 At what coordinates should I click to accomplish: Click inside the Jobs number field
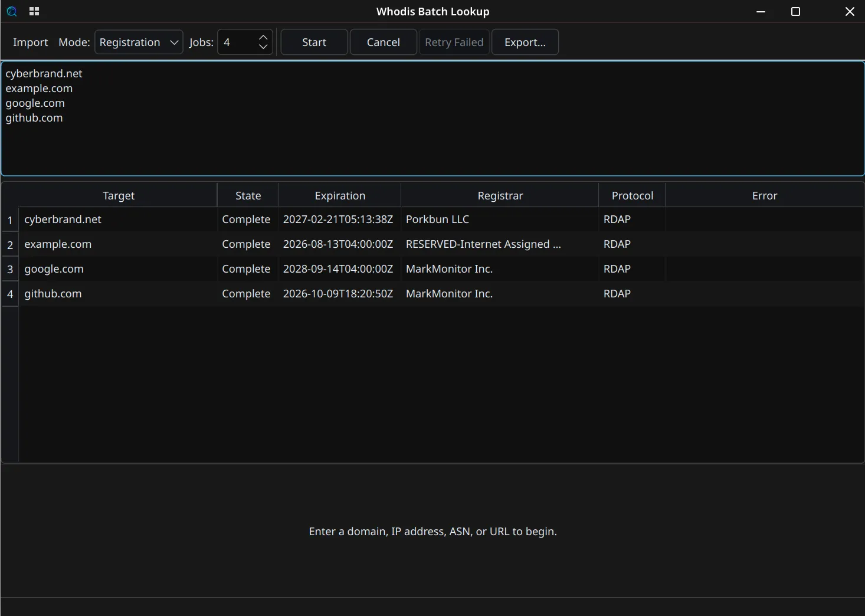point(236,42)
